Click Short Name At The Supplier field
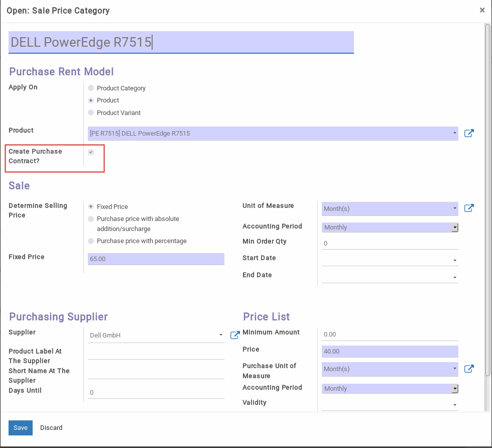The image size is (492, 448). (x=156, y=373)
